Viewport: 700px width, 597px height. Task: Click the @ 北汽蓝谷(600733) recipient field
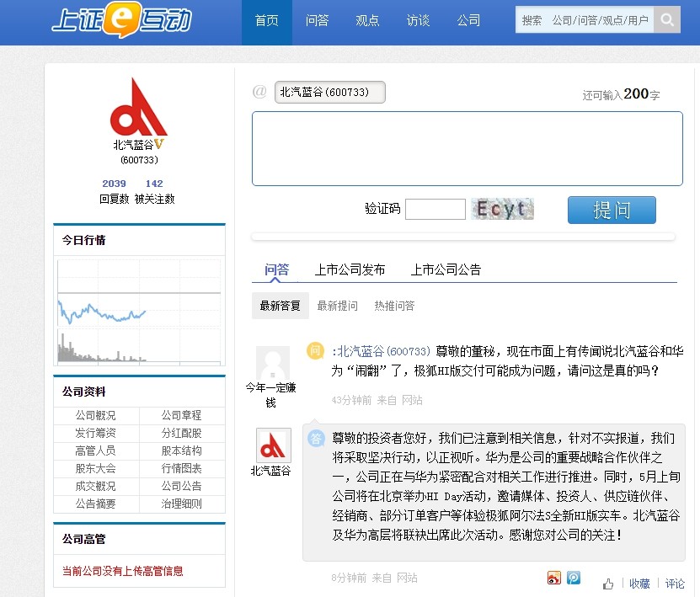coord(330,92)
